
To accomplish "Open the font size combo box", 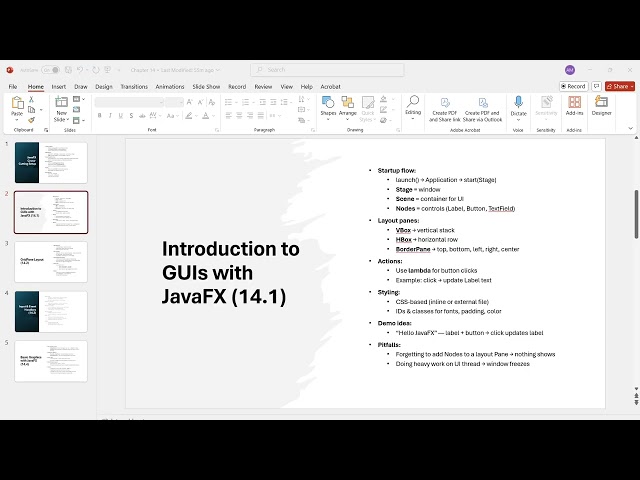I will pyautogui.click(x=174, y=102).
